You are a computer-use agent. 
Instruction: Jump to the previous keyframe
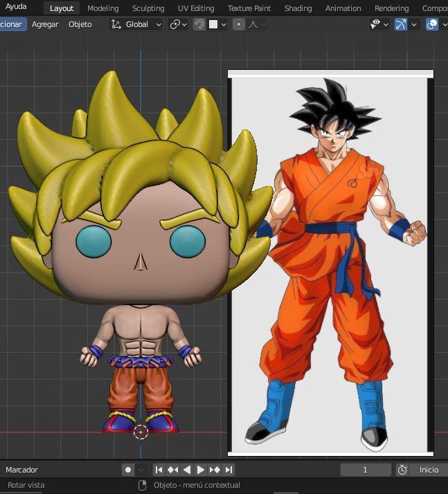click(173, 470)
